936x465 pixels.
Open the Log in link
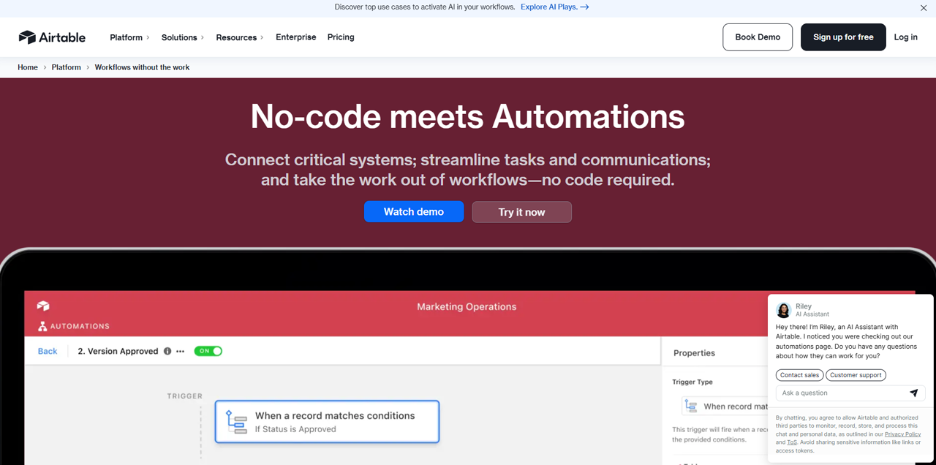(906, 37)
